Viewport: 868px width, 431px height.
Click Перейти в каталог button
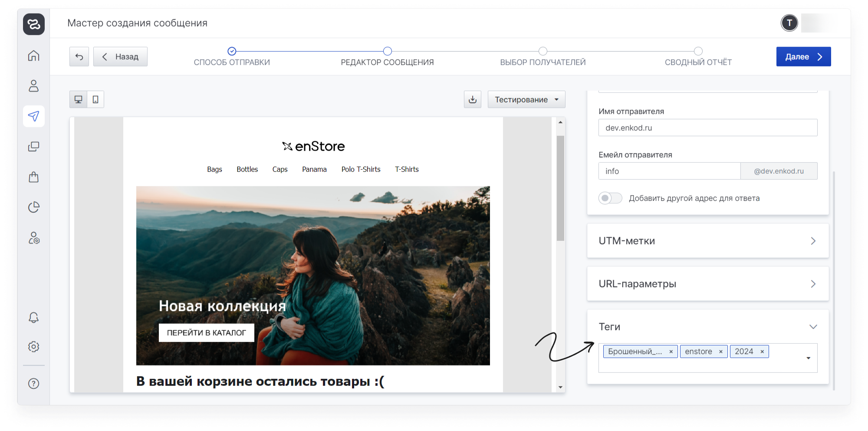pyautogui.click(x=207, y=333)
